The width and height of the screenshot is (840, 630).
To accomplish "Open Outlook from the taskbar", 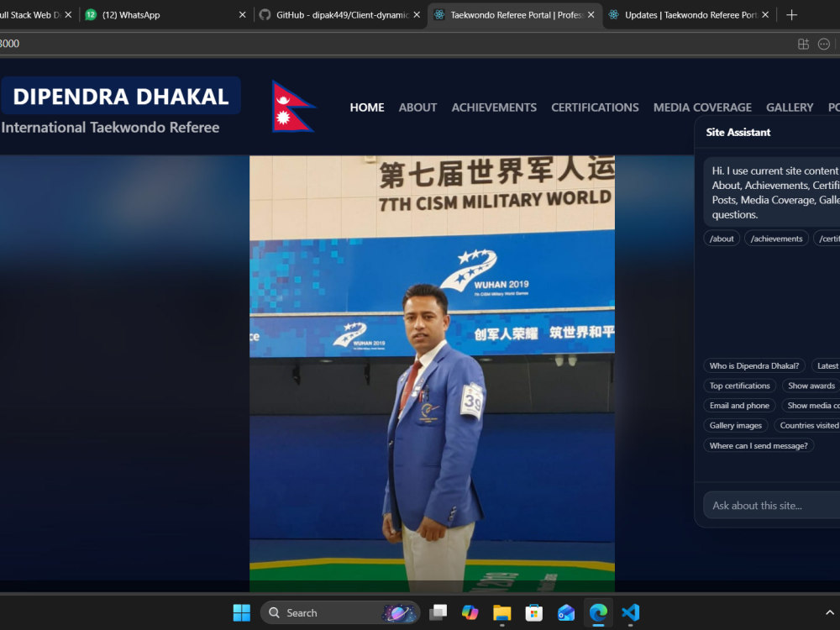I will click(565, 612).
